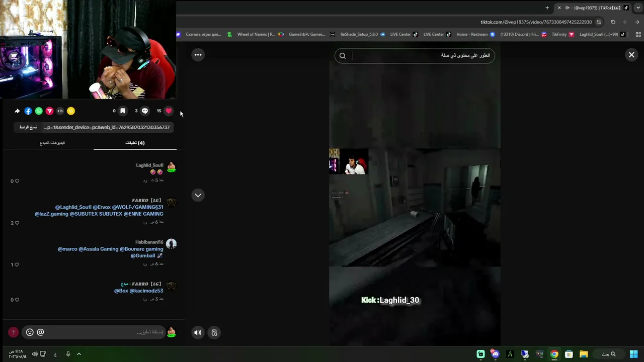Click the @marco mention link
The width and height of the screenshot is (644, 362).
point(67,249)
